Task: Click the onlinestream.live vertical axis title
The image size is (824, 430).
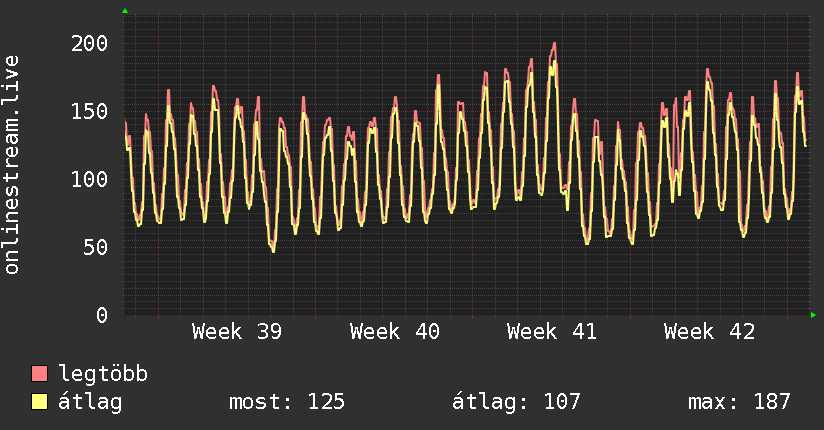Action: point(12,165)
